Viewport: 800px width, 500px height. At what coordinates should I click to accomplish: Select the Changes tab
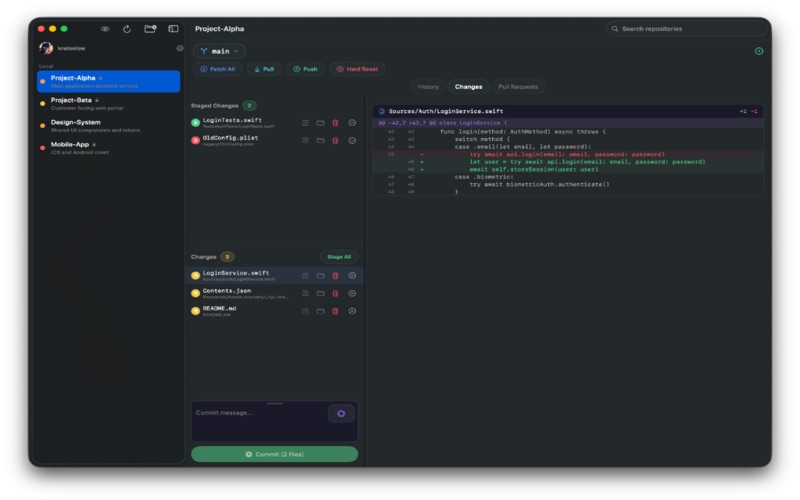[x=468, y=87]
